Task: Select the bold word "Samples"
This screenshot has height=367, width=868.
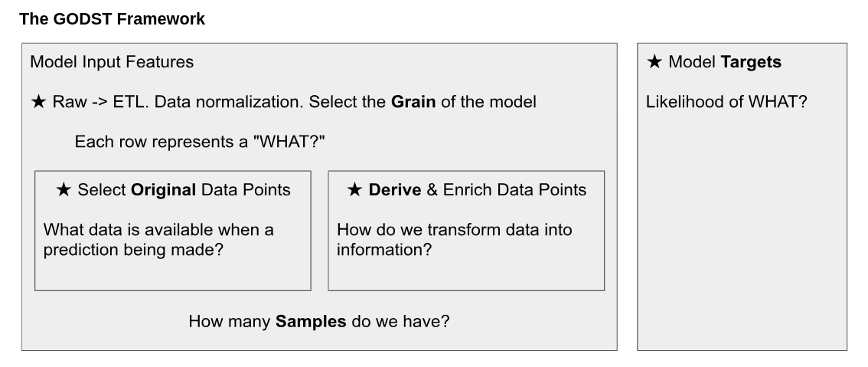Action: pyautogui.click(x=311, y=322)
